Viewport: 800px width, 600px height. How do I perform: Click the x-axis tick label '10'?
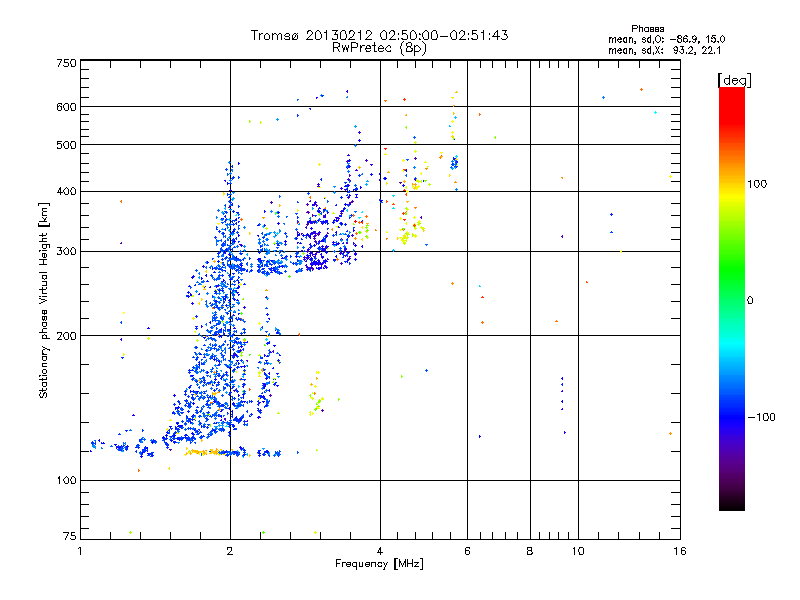[x=578, y=551]
